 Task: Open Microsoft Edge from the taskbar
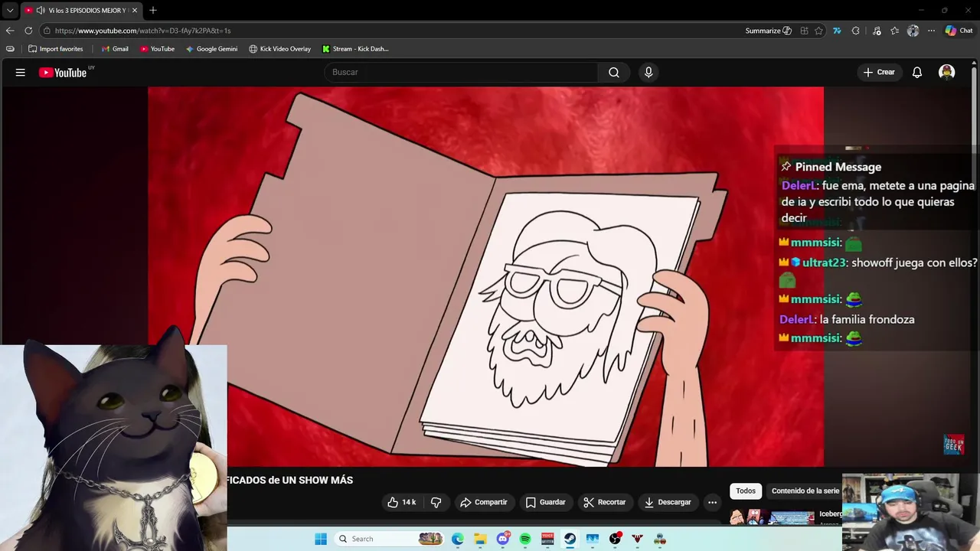457,539
